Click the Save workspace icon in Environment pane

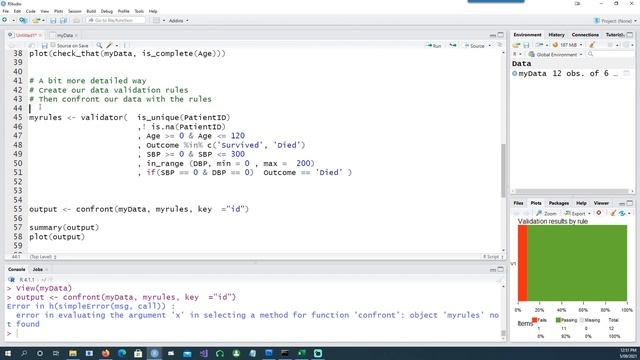[526, 45]
